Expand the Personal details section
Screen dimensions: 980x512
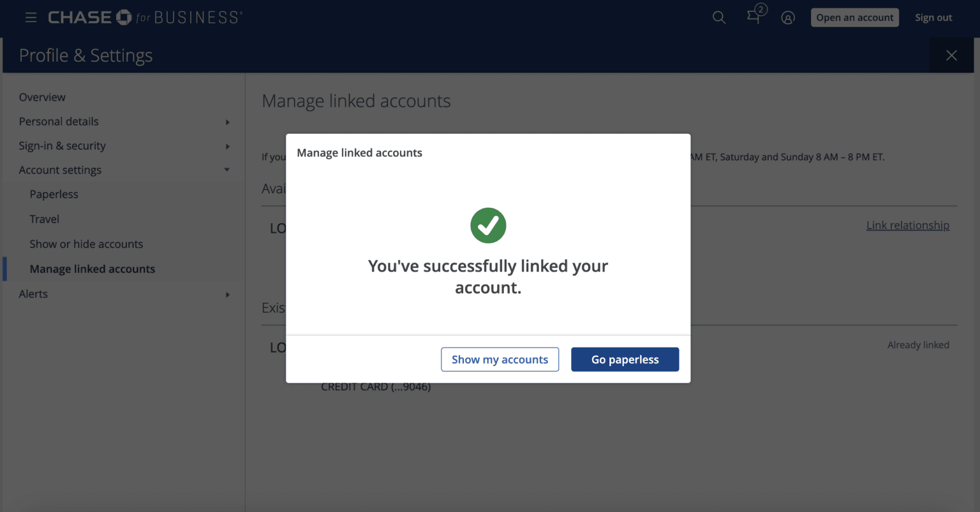(x=58, y=121)
